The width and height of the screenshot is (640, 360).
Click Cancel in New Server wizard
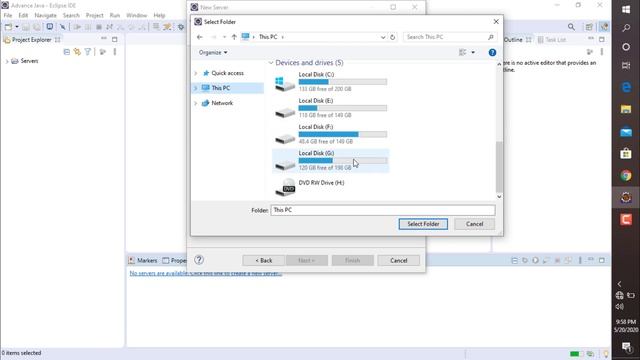tap(398, 260)
